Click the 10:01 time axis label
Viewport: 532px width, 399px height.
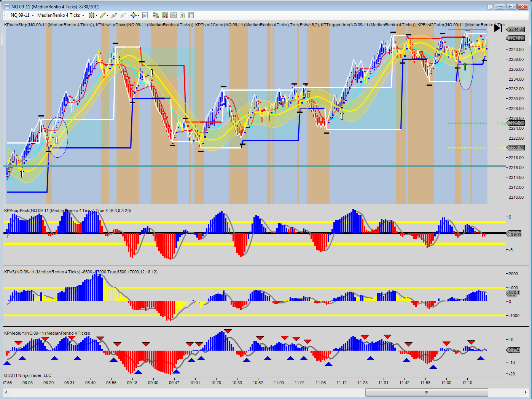pyautogui.click(x=195, y=383)
